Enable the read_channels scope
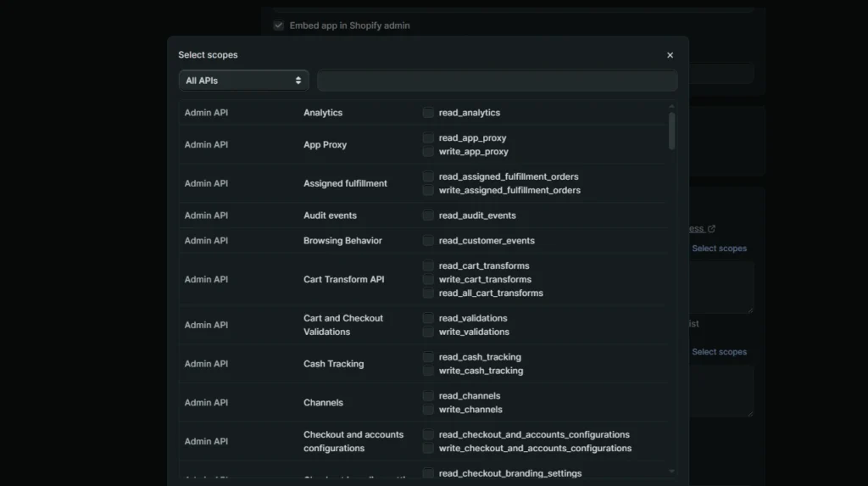 pyautogui.click(x=428, y=396)
